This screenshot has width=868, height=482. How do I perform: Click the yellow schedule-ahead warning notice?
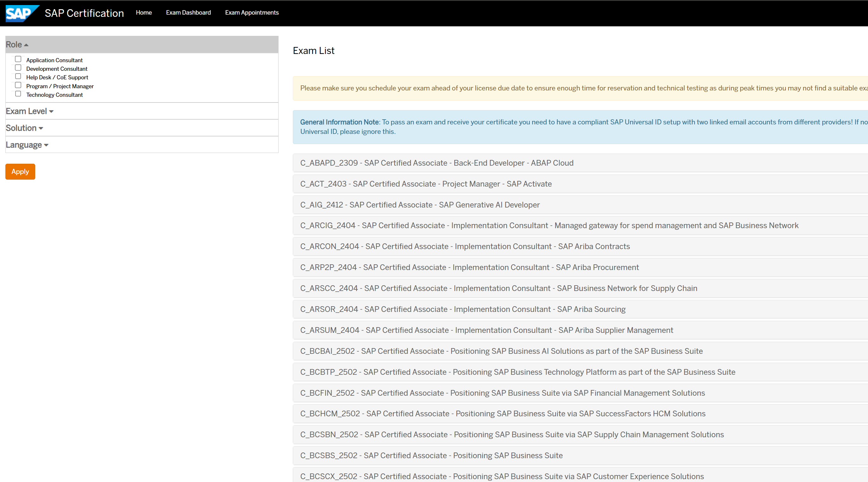[580, 88]
